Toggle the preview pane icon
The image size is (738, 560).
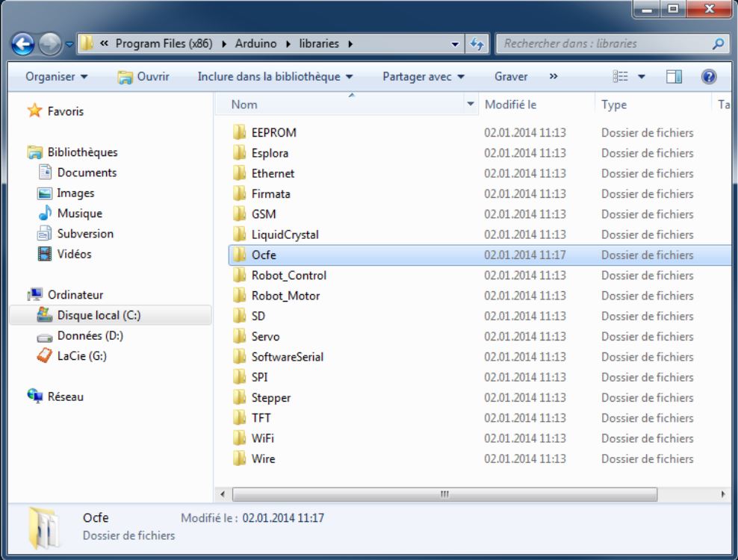674,76
